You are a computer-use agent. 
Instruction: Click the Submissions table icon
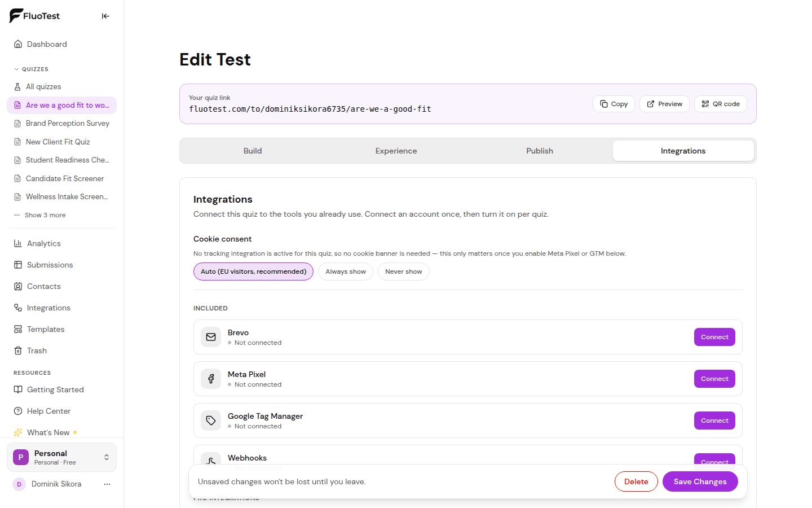18,265
